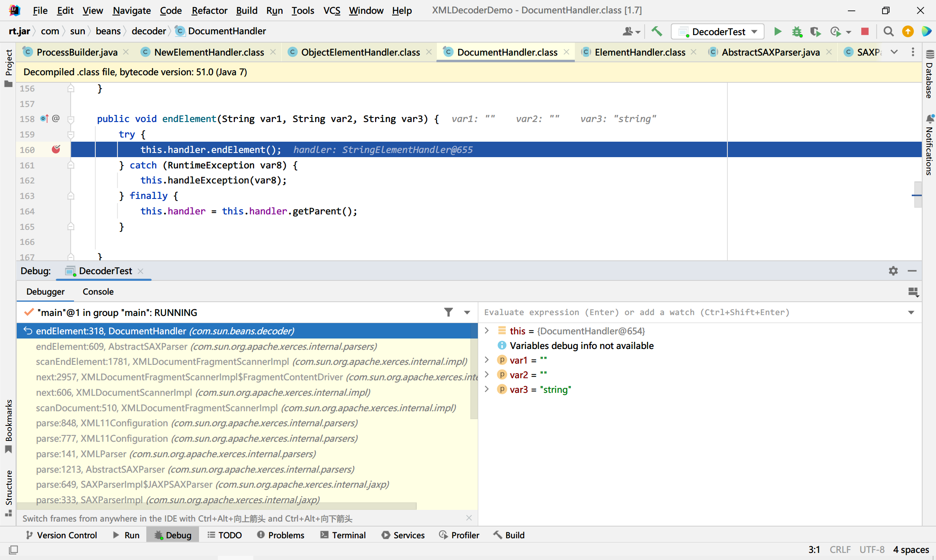Toggle fold marker at line 165

(71, 227)
